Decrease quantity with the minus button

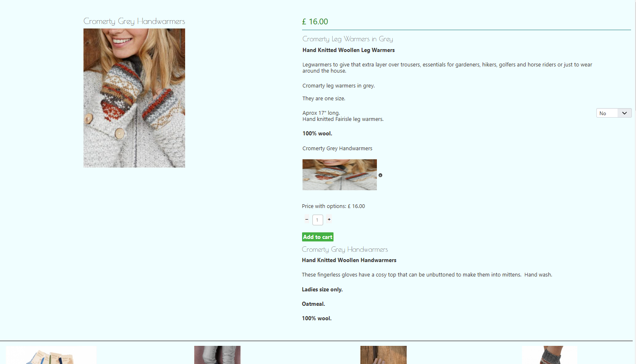(307, 220)
